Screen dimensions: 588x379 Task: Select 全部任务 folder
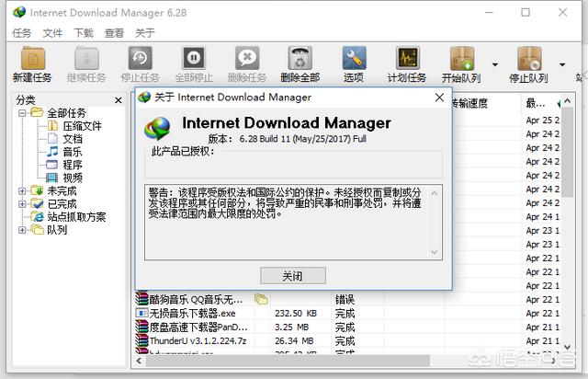pyautogui.click(x=66, y=112)
